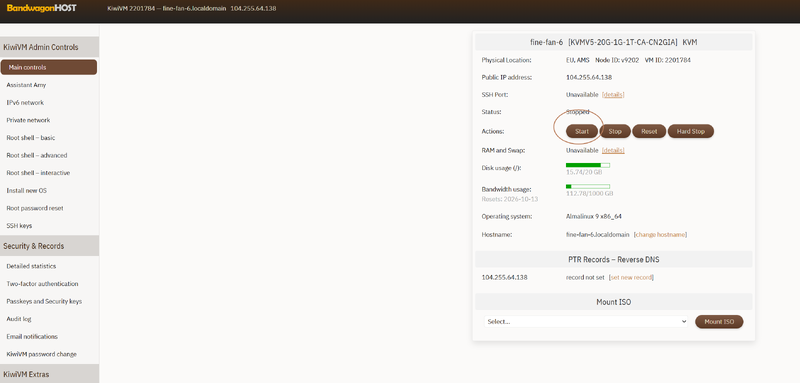Click the Almalinux 9 x86_64 text
Viewport: 800px width, 383px height.
tap(593, 216)
